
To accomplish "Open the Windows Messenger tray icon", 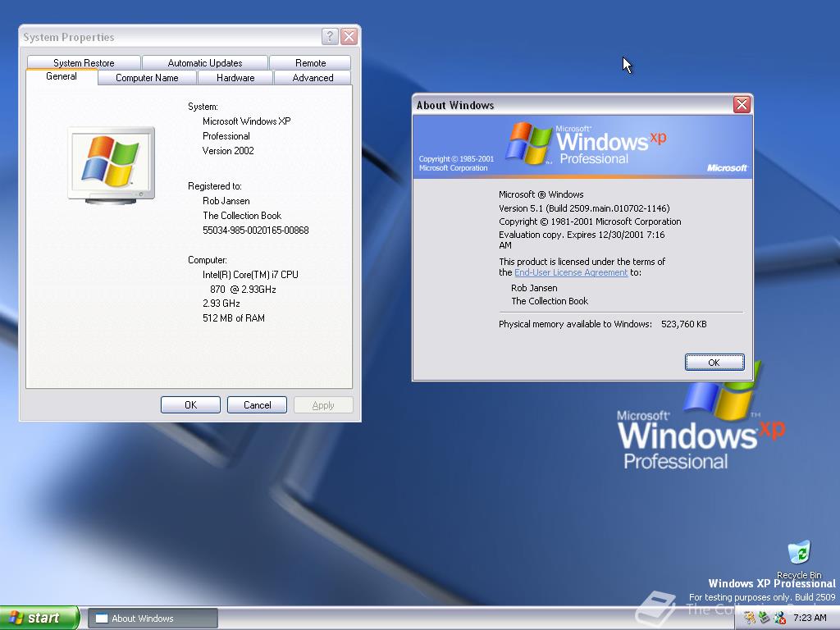I will (779, 618).
